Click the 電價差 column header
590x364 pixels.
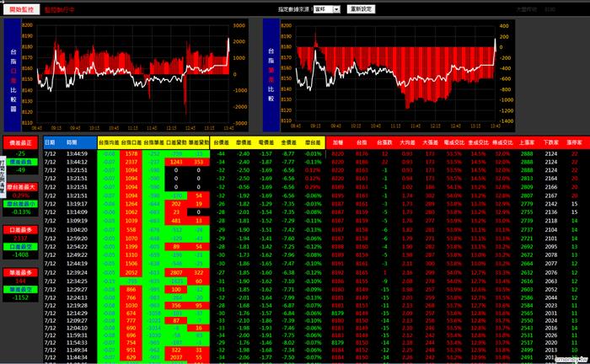click(266, 142)
